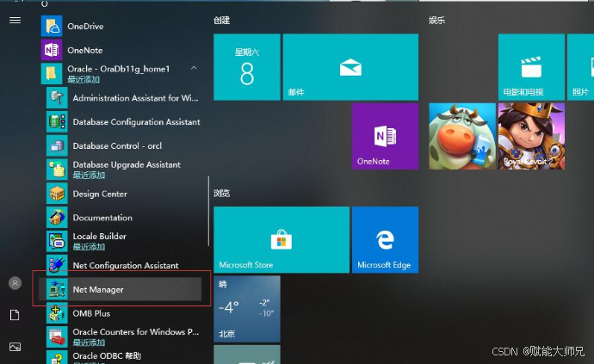Viewport: 594px width, 364px height.
Task: Open the calendar tile showing 8
Action: click(247, 67)
